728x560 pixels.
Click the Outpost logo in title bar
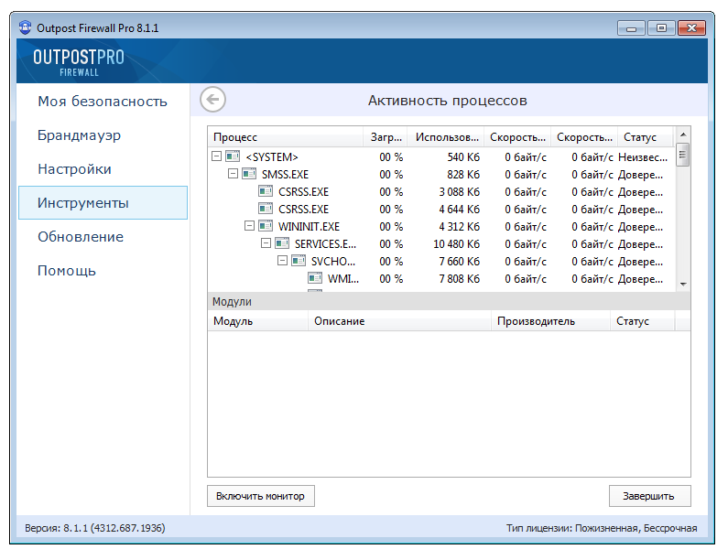click(26, 27)
